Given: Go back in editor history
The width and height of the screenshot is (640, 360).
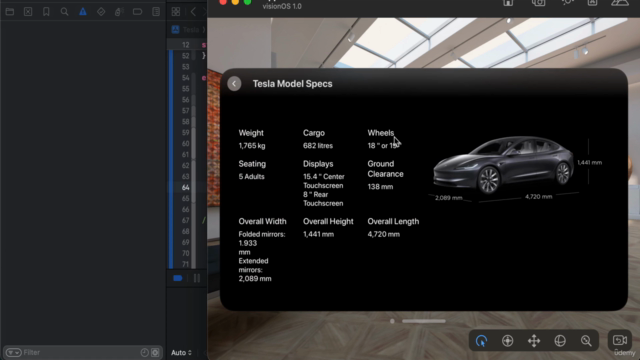Looking at the screenshot, I should (193, 11).
